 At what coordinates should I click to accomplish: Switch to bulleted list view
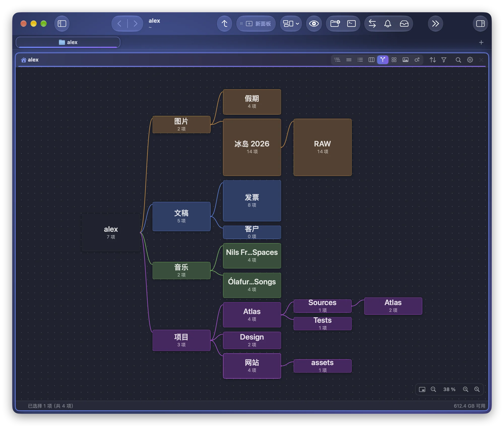click(360, 60)
